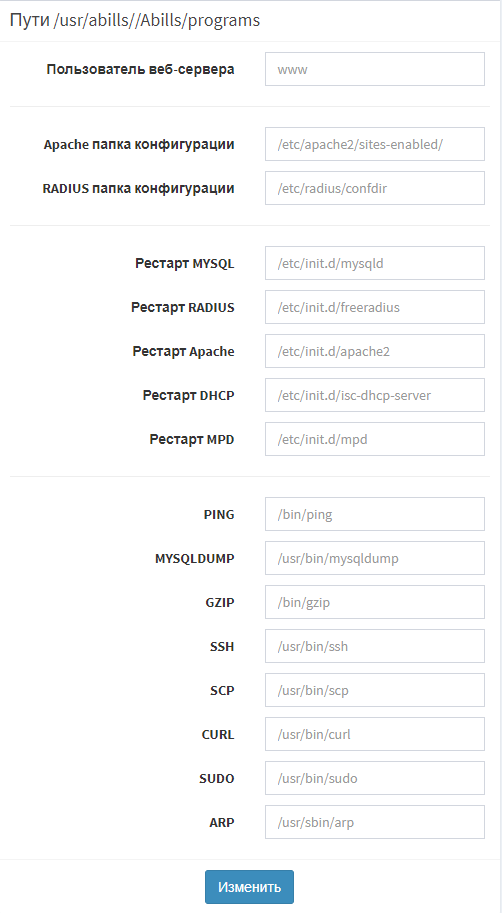Focus the Рестарт DHCP path field
The width and height of the screenshot is (502, 913).
coord(374,395)
